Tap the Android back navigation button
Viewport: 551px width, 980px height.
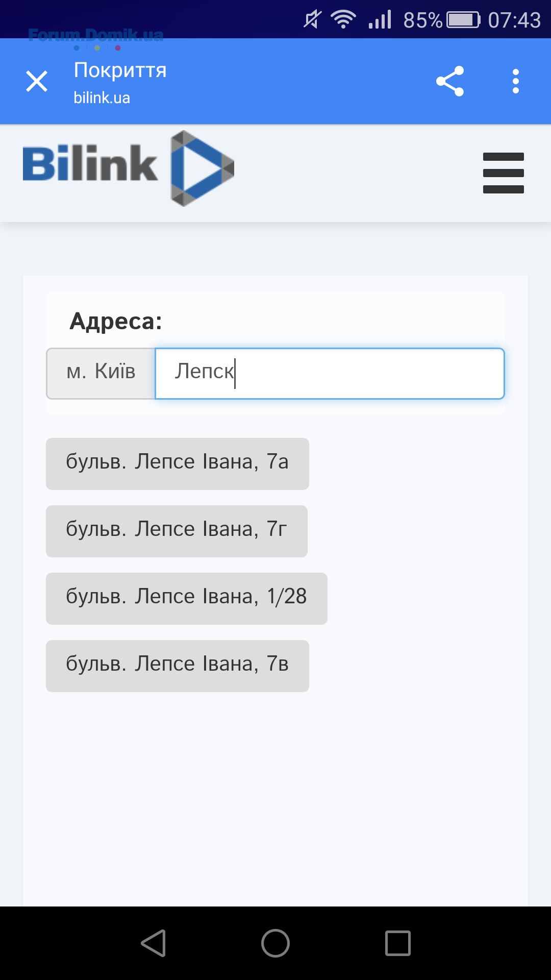pyautogui.click(x=153, y=943)
